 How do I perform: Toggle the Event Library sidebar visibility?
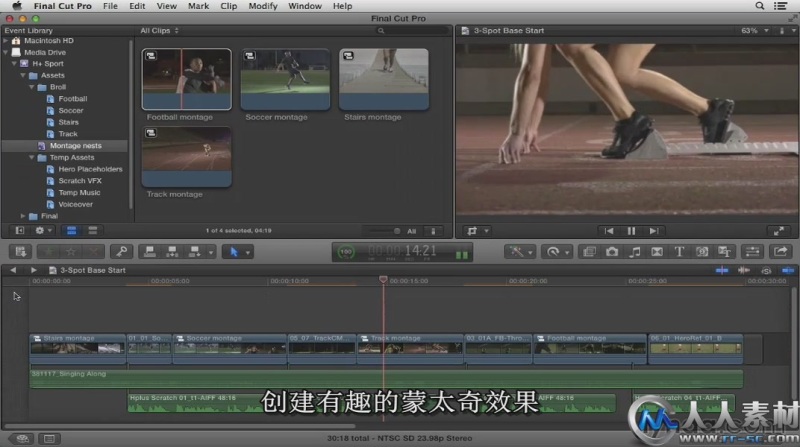19,230
